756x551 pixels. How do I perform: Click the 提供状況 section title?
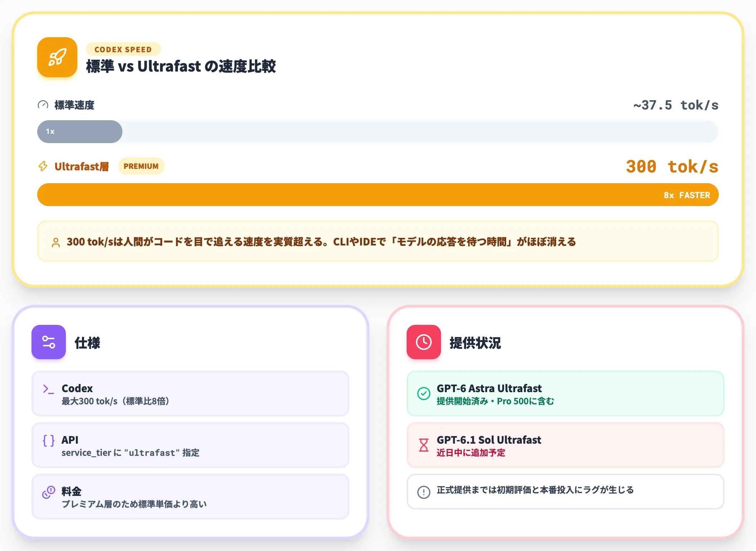coord(475,343)
